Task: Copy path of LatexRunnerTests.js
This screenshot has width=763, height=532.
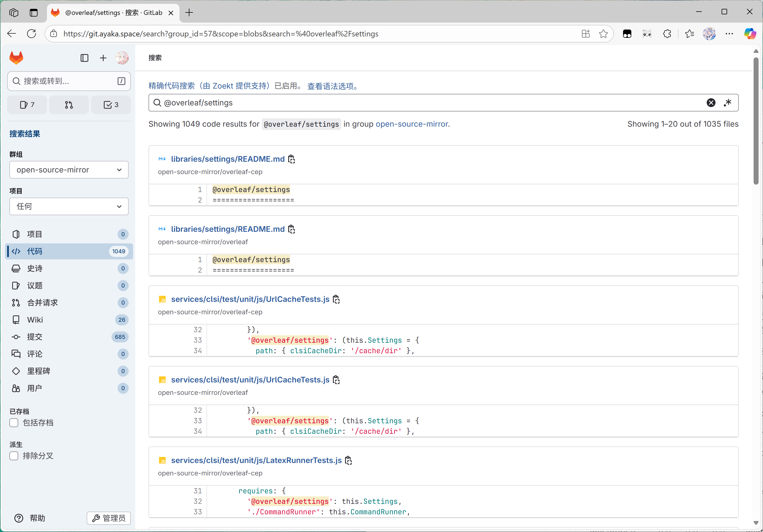Action: coord(348,460)
